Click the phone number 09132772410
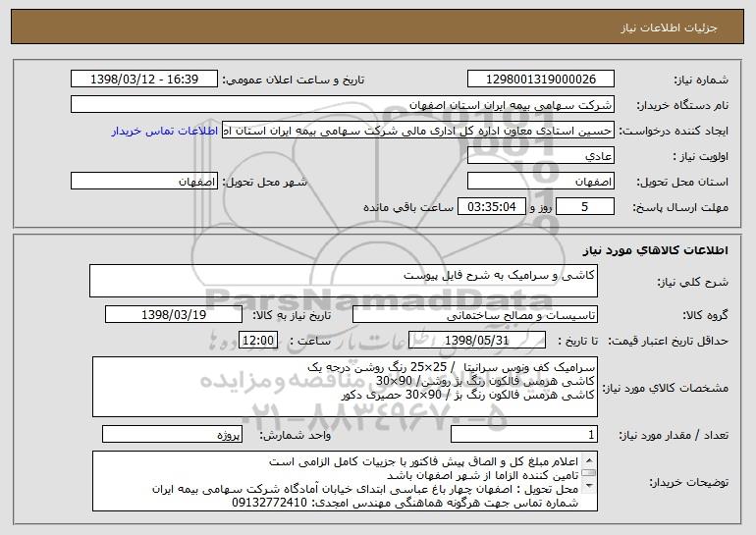The image size is (756, 535). click(270, 504)
